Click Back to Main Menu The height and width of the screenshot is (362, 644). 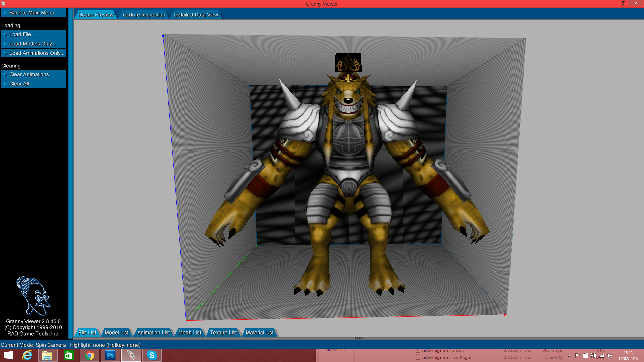pos(33,13)
